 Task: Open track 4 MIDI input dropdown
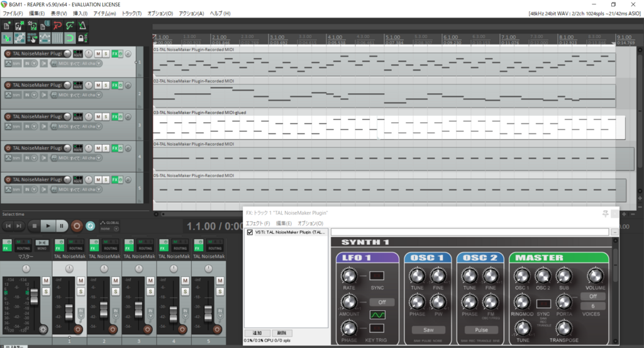tap(99, 158)
